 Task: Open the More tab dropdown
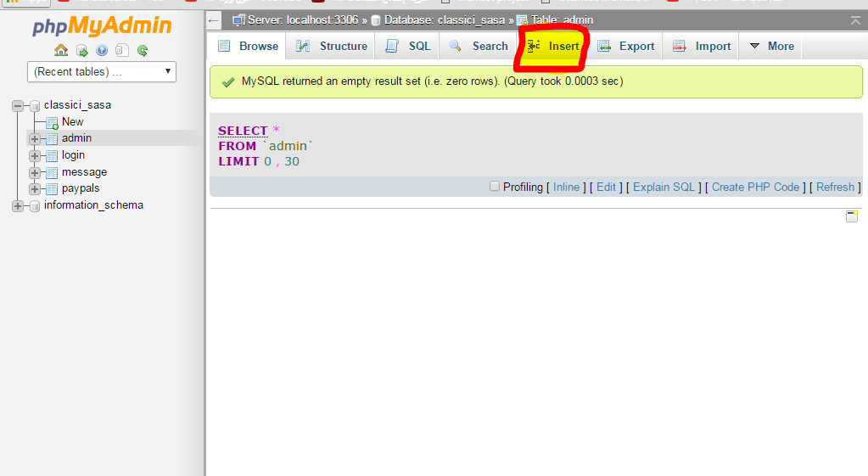771,46
